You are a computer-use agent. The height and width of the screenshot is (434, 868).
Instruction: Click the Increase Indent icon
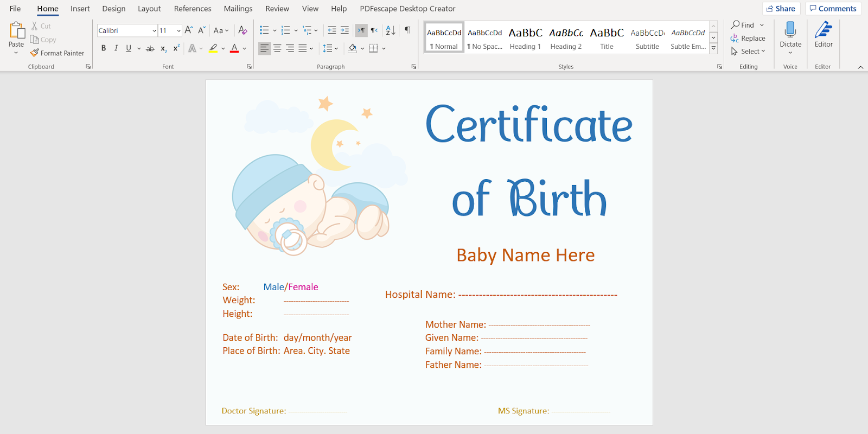(x=344, y=30)
